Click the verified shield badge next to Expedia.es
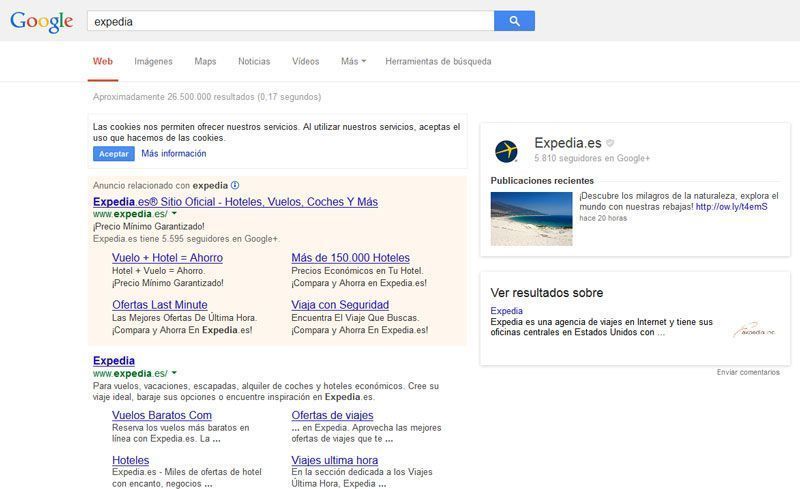 click(610, 143)
